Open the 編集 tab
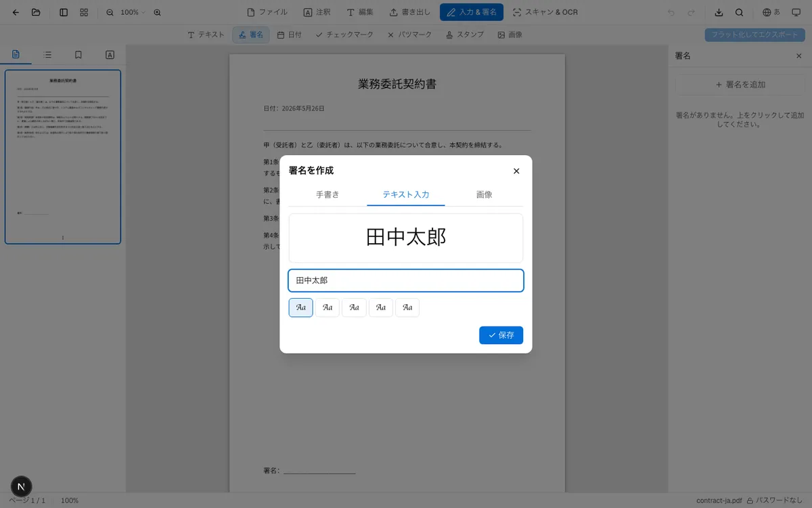This screenshot has width=812, height=508. point(360,12)
